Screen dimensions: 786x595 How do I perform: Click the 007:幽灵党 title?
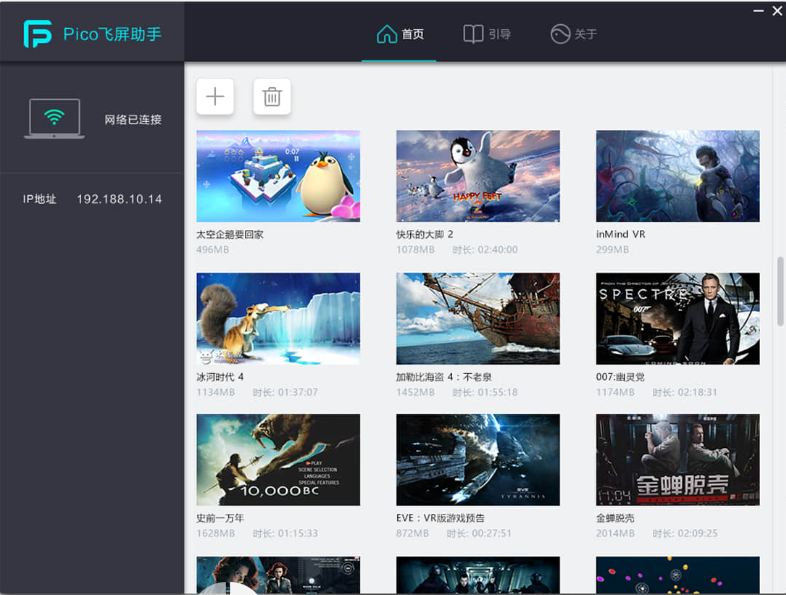point(620,377)
